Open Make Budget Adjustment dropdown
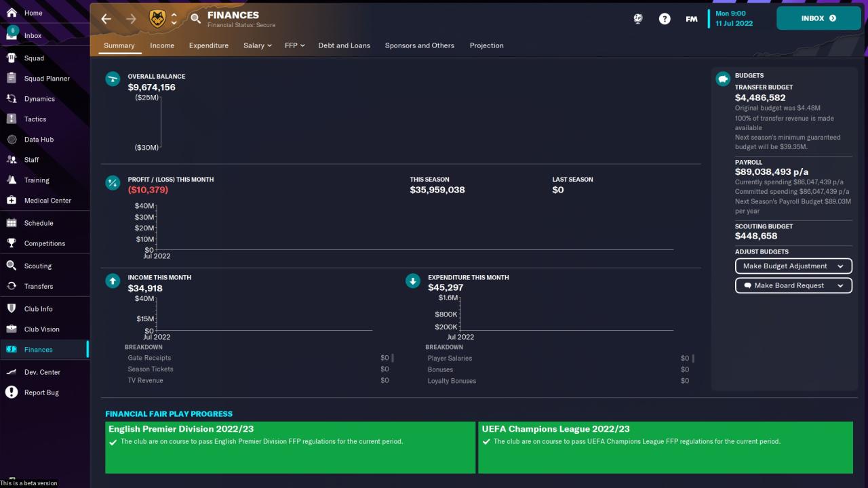 tap(793, 266)
